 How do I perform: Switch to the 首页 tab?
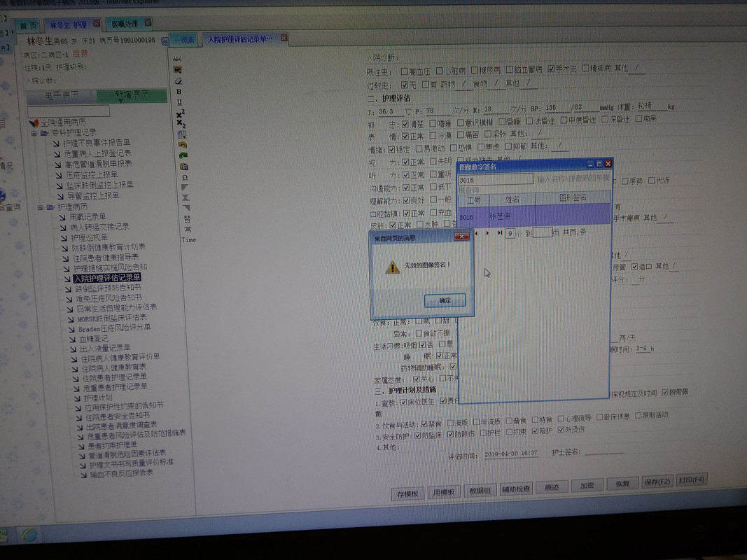tap(27, 25)
